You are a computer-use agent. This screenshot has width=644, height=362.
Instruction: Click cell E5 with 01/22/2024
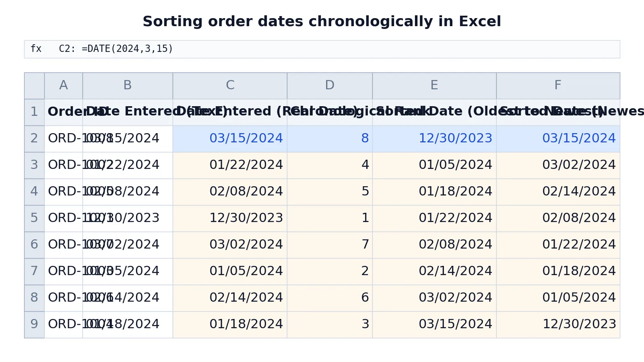point(434,218)
